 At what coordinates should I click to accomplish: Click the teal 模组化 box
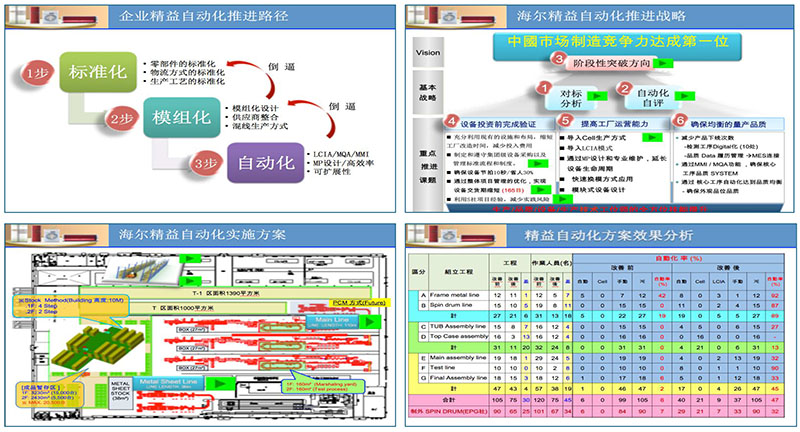180,117
